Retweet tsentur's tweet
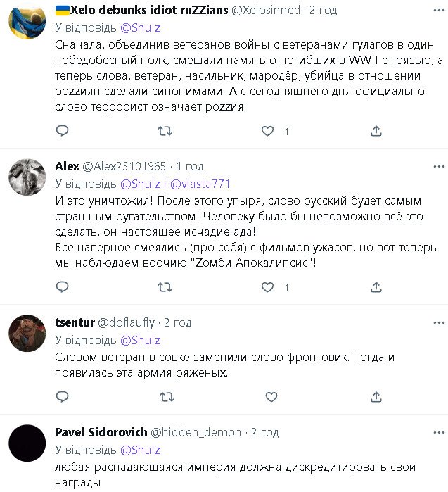The height and width of the screenshot is (492, 448). tap(165, 397)
